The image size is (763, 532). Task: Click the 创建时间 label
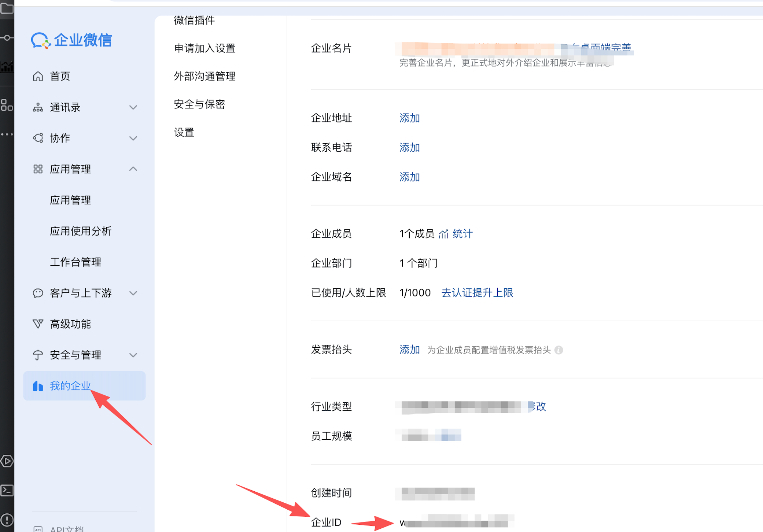(x=331, y=493)
